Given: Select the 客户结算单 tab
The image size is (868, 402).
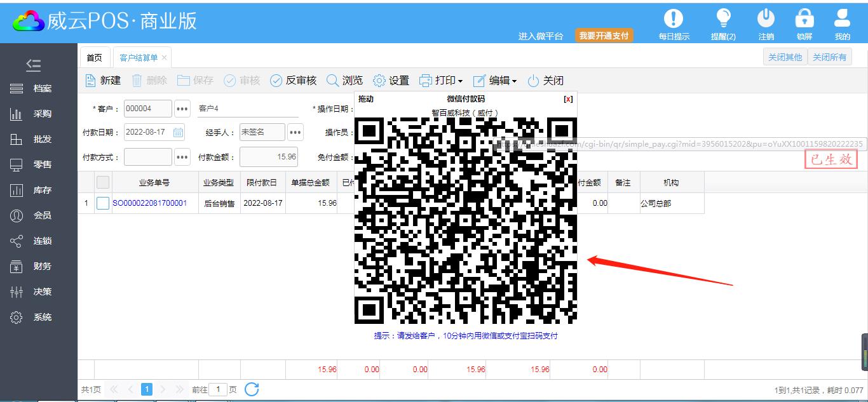Looking at the screenshot, I should [139, 58].
